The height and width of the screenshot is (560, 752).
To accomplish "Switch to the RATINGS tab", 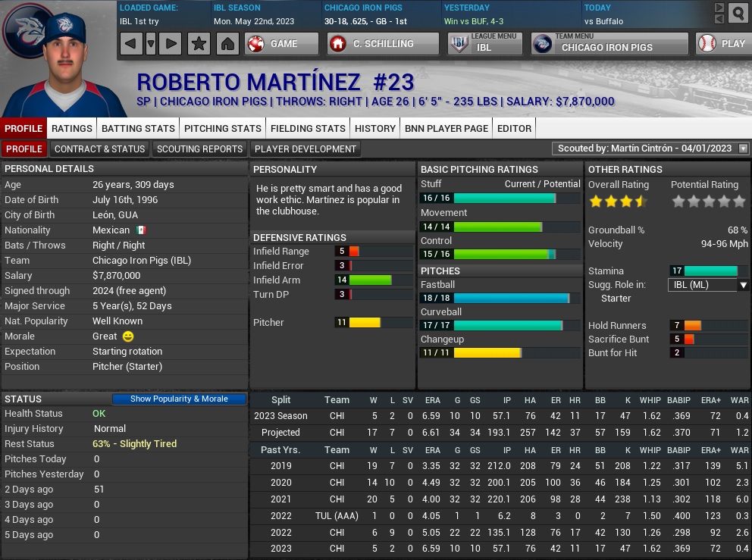I will (x=72, y=129).
